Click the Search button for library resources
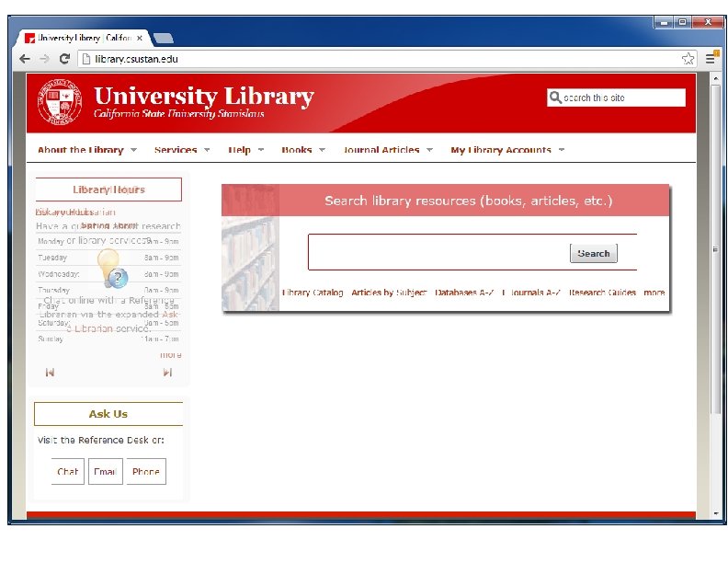Screen dimensions: 728x563 (x=594, y=253)
